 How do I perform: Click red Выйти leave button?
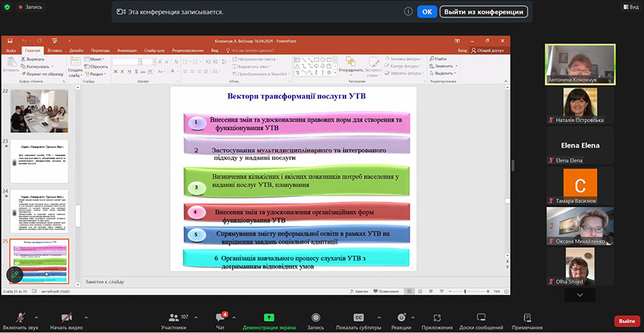627,321
